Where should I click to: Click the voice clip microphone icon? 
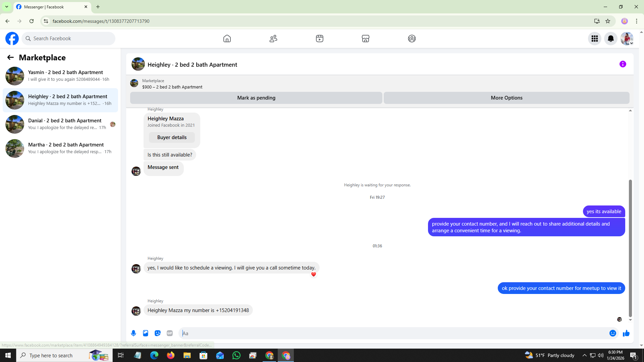133,333
